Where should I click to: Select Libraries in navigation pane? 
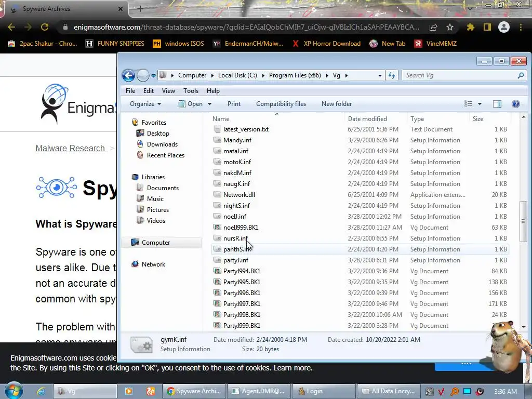[153, 177]
